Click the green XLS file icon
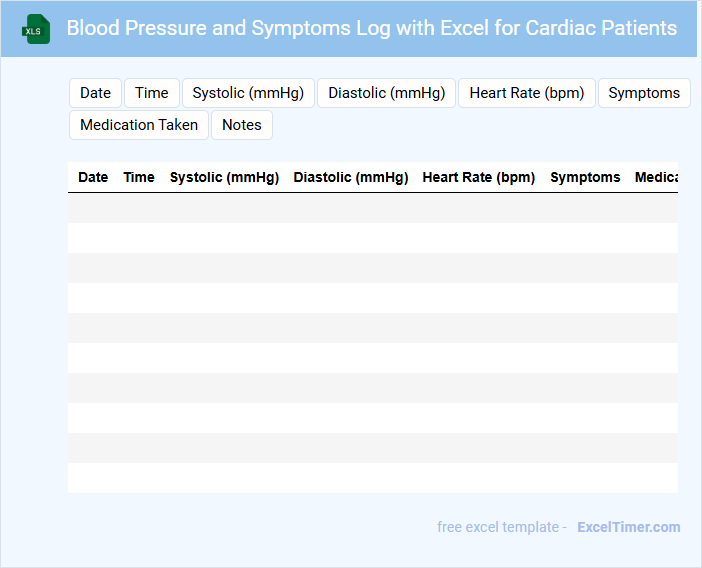 (x=37, y=29)
